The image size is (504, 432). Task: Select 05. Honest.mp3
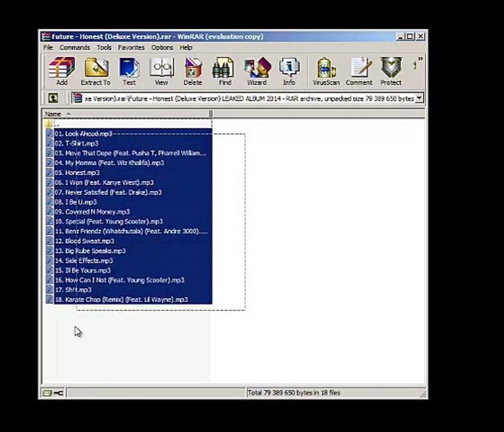pyautogui.click(x=128, y=173)
